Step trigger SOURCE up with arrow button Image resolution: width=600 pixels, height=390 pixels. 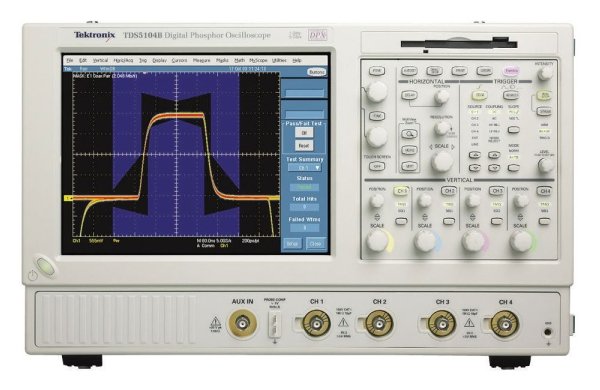tap(475, 155)
